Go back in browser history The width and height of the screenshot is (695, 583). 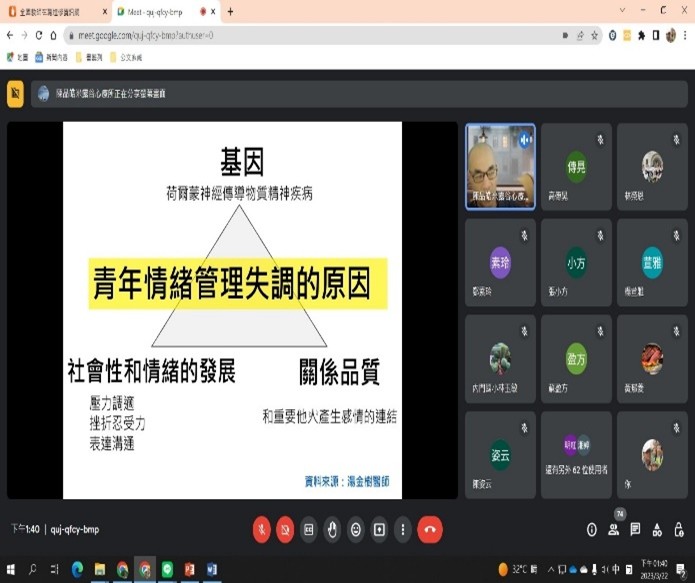click(x=10, y=35)
